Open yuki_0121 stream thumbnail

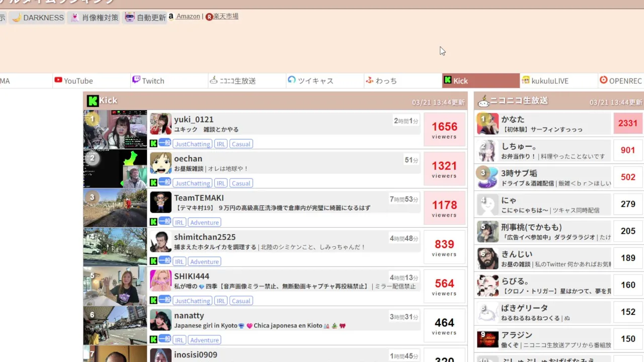115,130
